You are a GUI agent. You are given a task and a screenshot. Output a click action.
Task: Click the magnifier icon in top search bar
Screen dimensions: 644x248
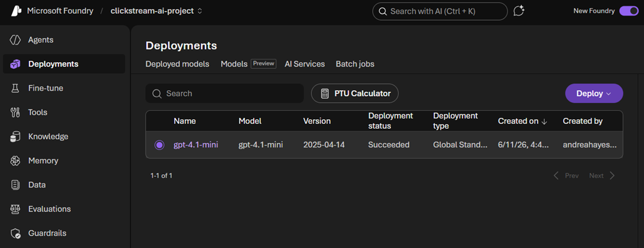383,11
